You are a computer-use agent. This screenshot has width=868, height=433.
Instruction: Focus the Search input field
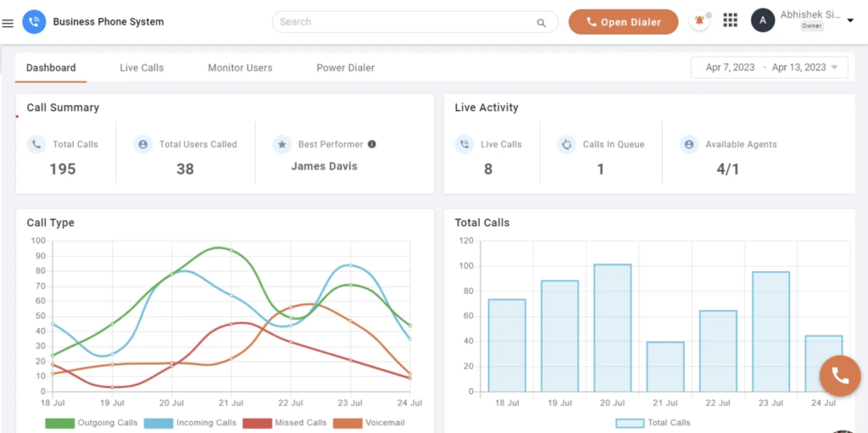tap(415, 22)
